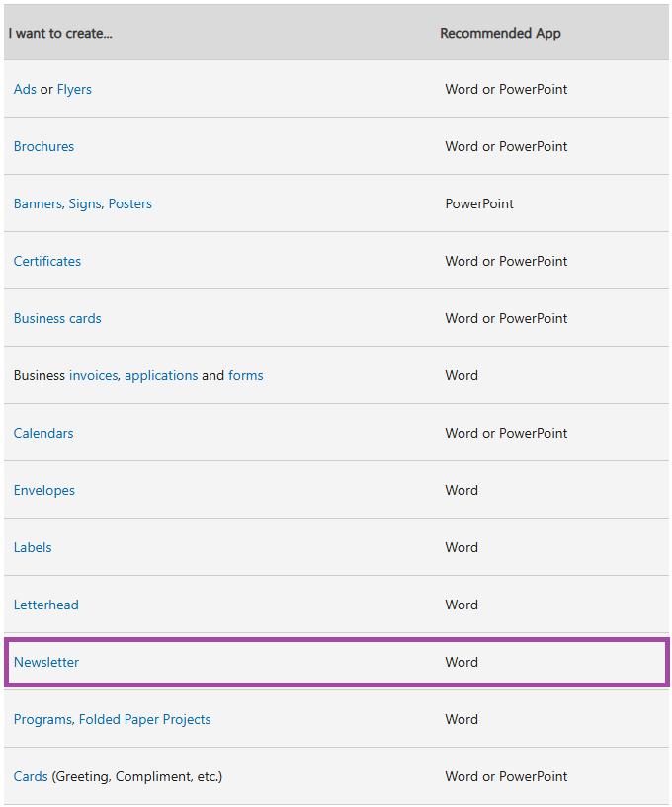The width and height of the screenshot is (672, 807).
Task: Open the Envelopes link
Action: 44,491
